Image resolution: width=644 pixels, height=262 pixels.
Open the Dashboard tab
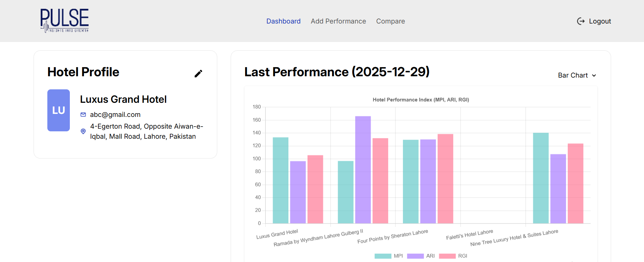283,21
